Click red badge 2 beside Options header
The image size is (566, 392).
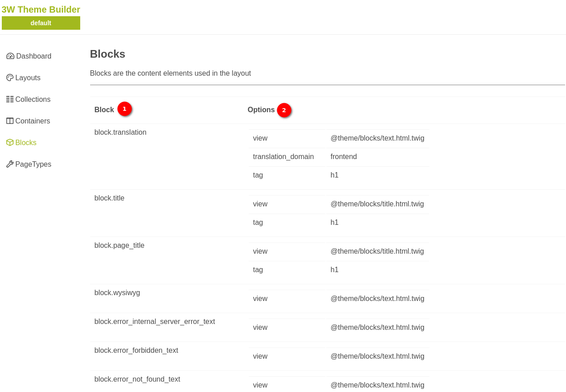(284, 110)
